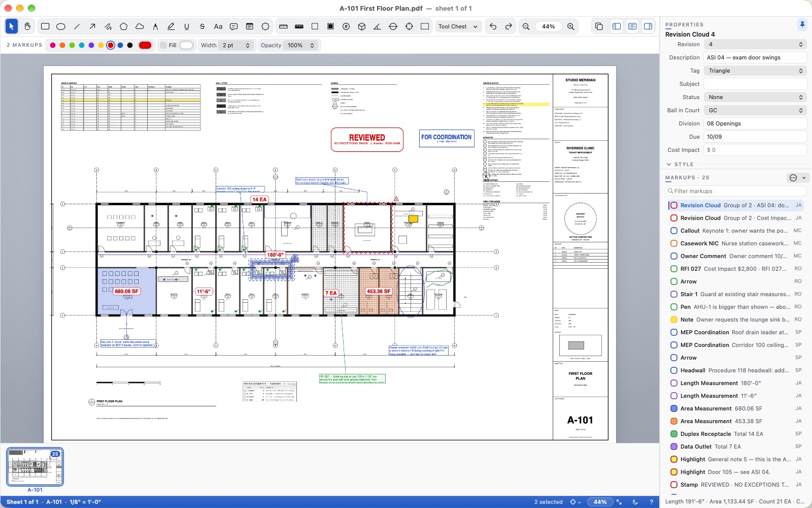Open the Ball in Court dropdown
The image size is (812, 508).
[x=755, y=110]
